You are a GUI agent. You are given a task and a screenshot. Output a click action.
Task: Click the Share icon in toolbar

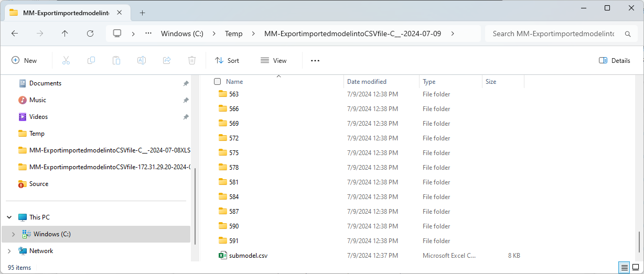(x=167, y=60)
